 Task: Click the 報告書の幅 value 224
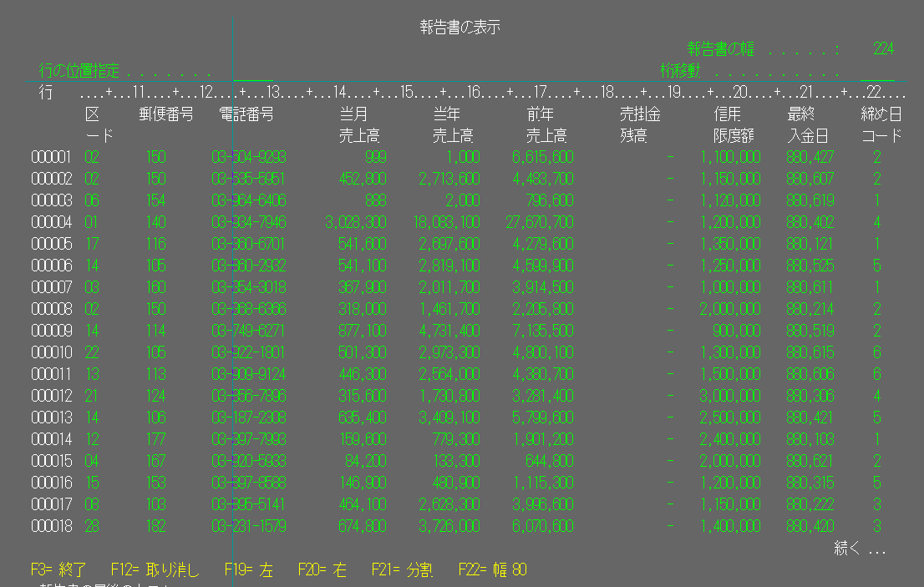883,49
